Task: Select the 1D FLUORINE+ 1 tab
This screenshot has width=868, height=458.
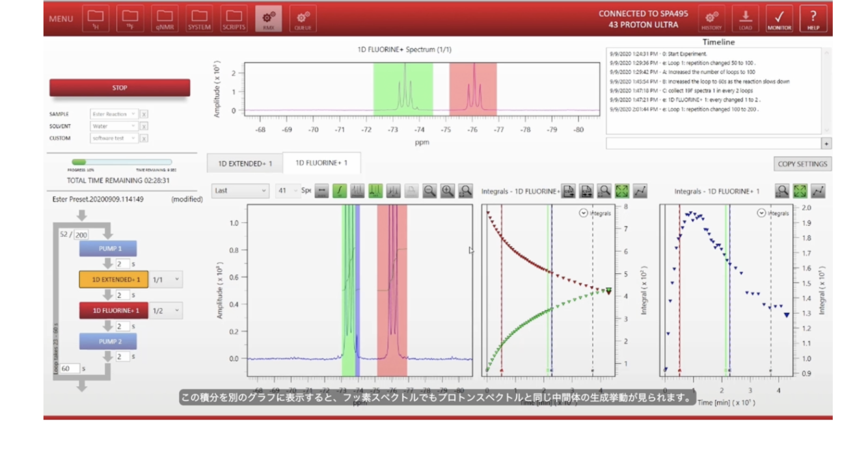Action: click(x=321, y=163)
